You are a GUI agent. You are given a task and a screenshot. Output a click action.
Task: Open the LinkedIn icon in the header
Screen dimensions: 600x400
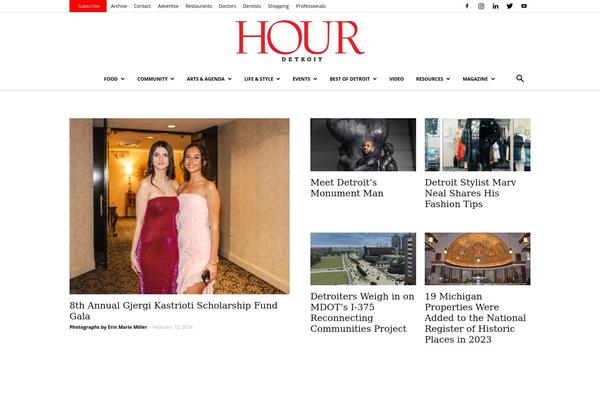point(496,6)
